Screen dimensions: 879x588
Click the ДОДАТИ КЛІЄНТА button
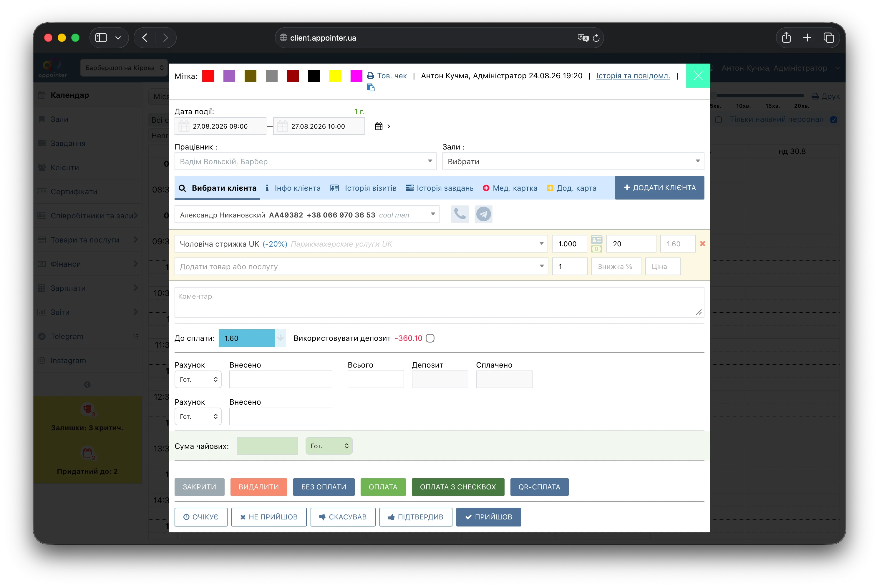(660, 187)
